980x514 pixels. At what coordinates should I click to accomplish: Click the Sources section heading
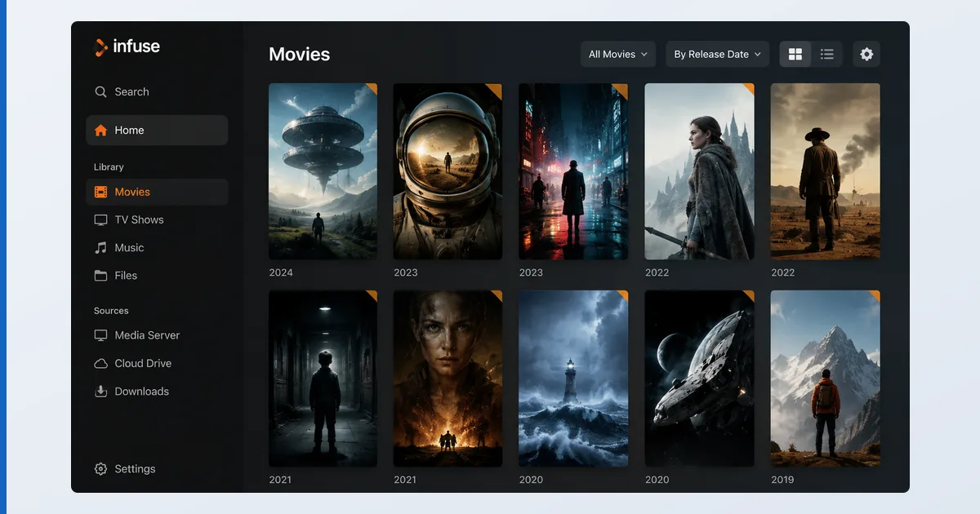pyautogui.click(x=111, y=311)
